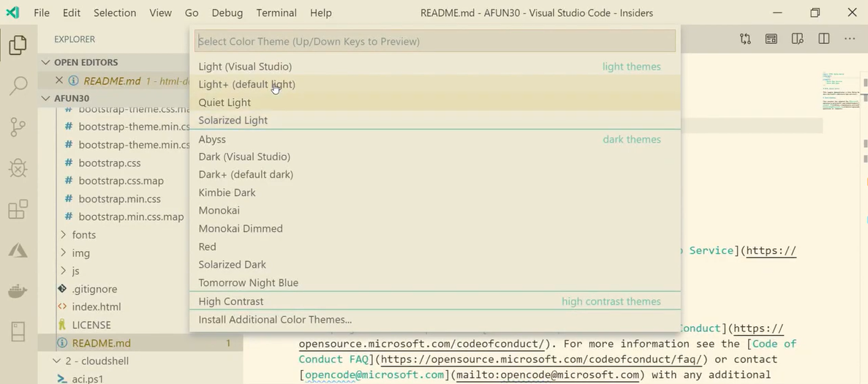Open the editor More Actions ellipsis
Viewport: 868px width, 384px height.
(849, 39)
